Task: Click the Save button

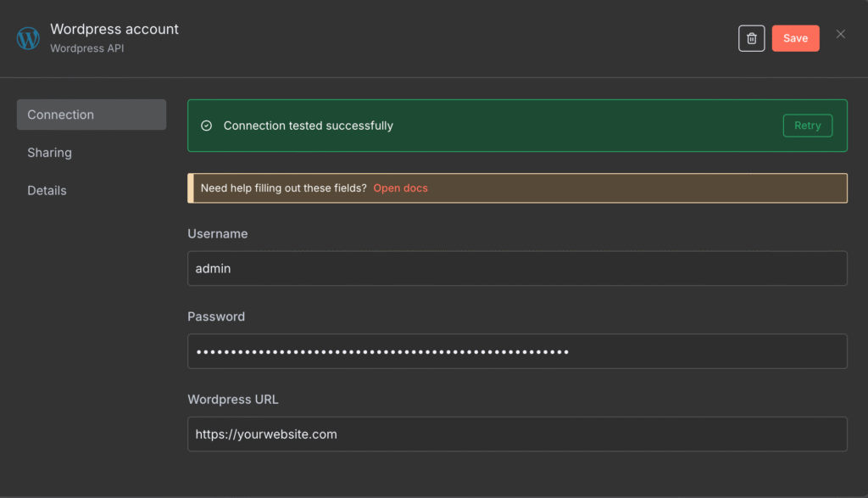Action: tap(795, 37)
